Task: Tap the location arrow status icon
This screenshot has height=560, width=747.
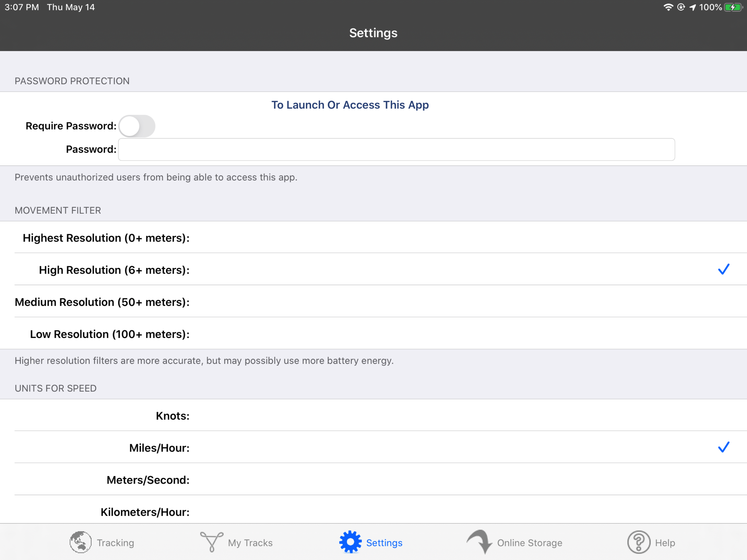Action: pyautogui.click(x=693, y=7)
